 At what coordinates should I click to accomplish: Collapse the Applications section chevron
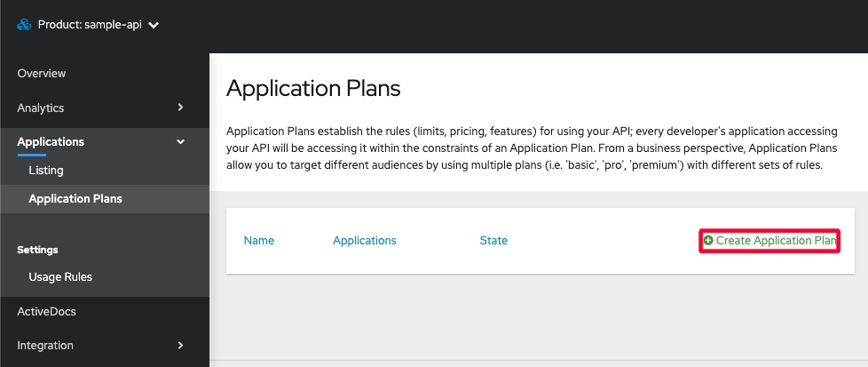(180, 141)
